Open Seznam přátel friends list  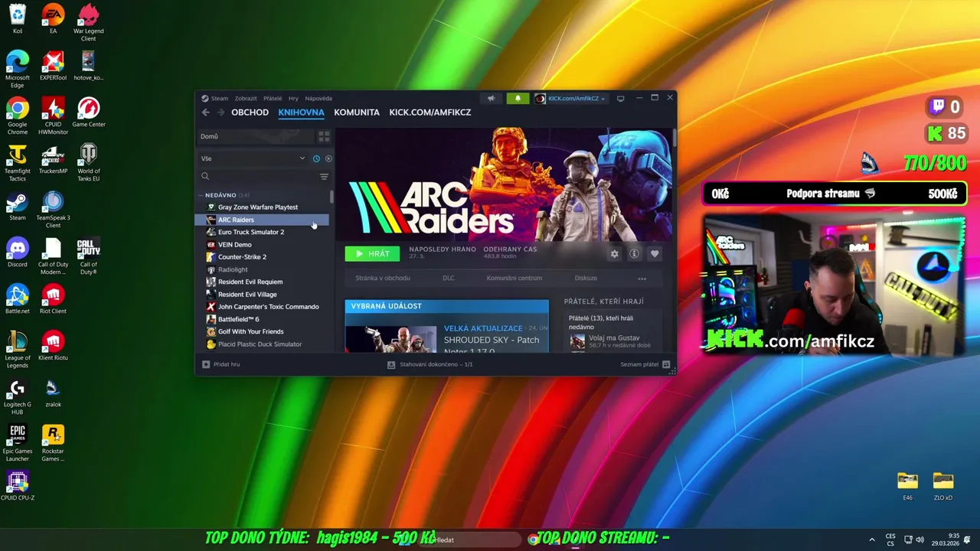click(645, 364)
